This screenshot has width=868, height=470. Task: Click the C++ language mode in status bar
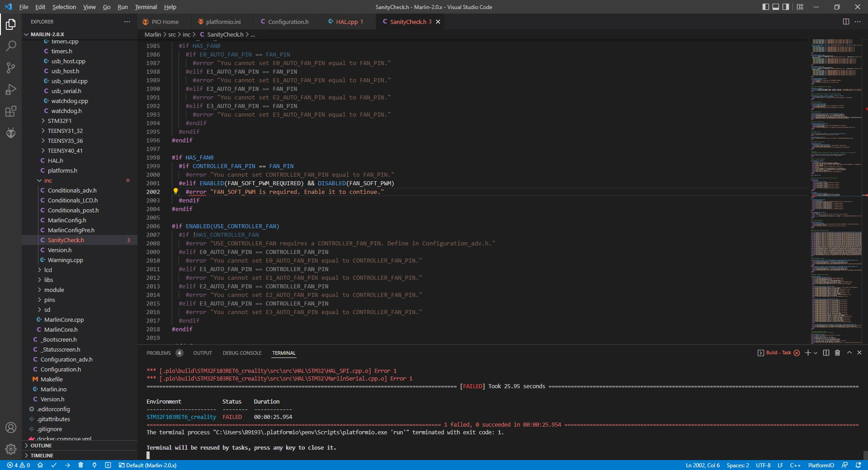click(795, 465)
